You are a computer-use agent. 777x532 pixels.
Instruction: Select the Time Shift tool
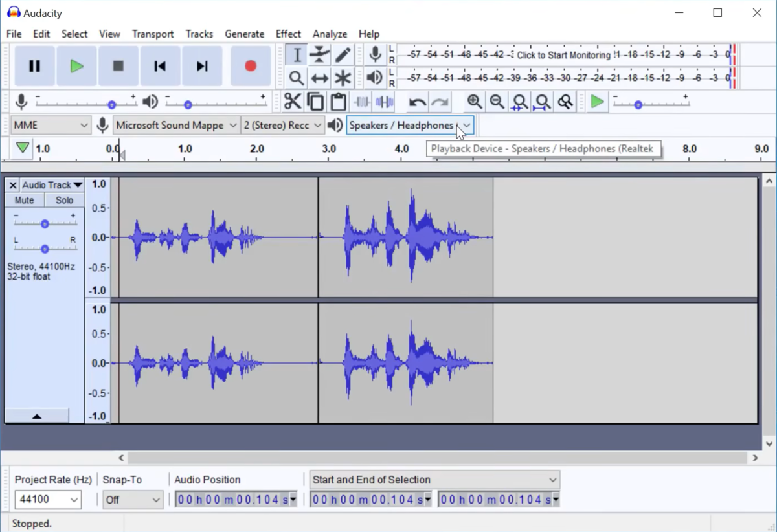[x=319, y=78]
